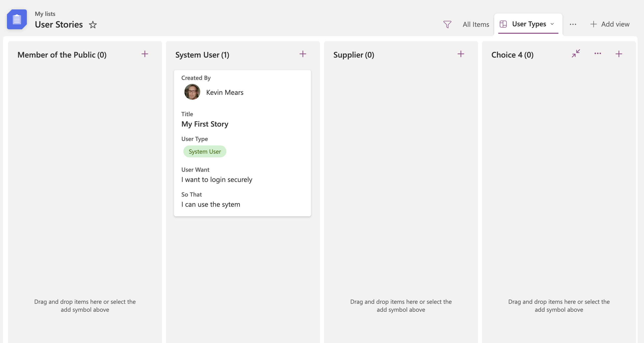The height and width of the screenshot is (343, 644).
Task: Favorite the User Stories list with the star
Action: click(93, 25)
